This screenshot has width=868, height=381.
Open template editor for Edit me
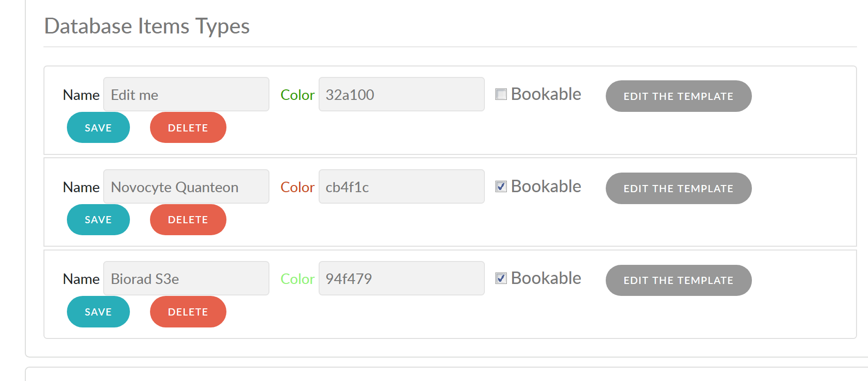click(x=678, y=96)
